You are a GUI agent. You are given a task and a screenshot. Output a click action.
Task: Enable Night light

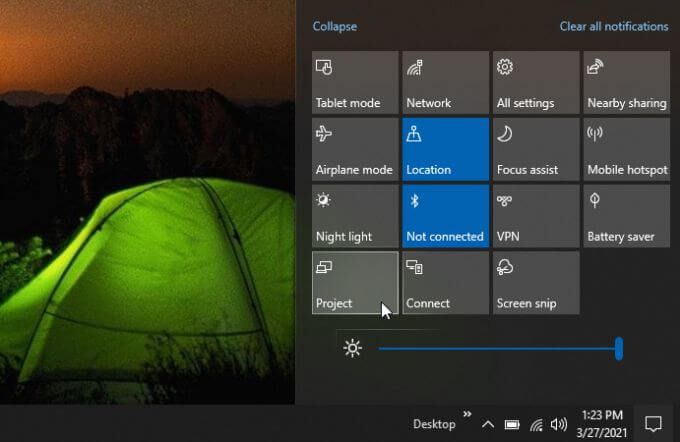355,216
